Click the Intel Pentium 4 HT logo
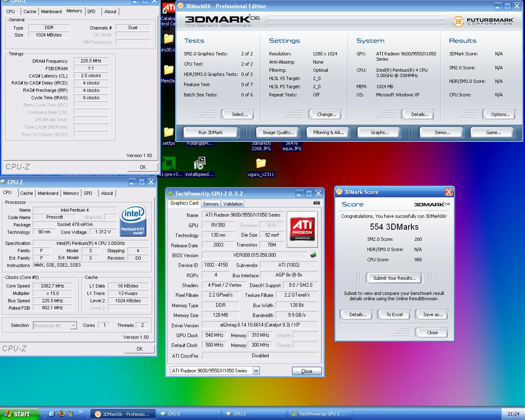 click(133, 221)
